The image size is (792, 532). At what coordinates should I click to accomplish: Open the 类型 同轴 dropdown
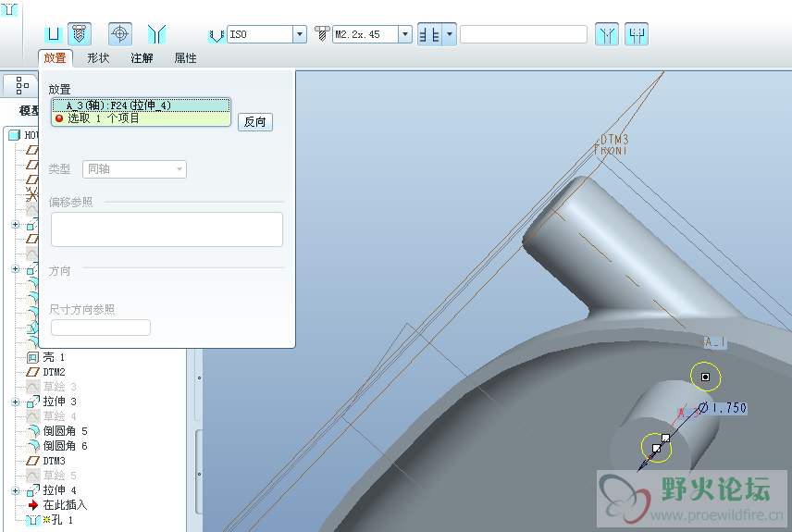[134, 169]
